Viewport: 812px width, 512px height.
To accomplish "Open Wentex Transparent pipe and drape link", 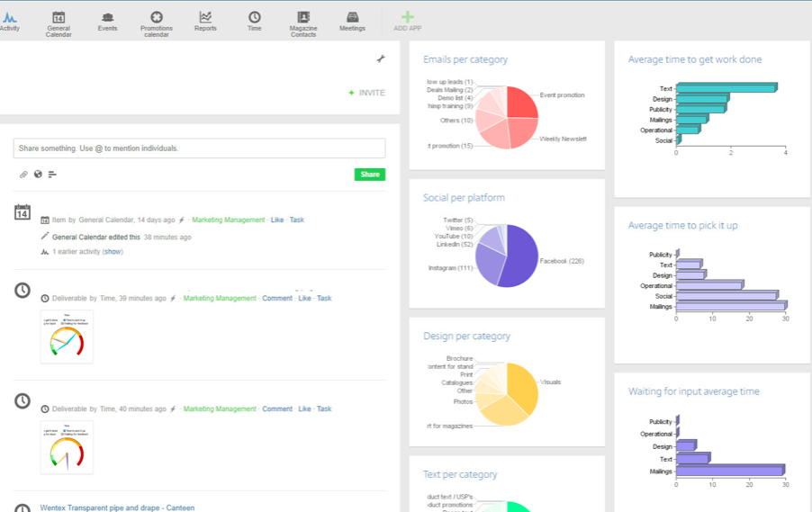I will click(x=117, y=508).
